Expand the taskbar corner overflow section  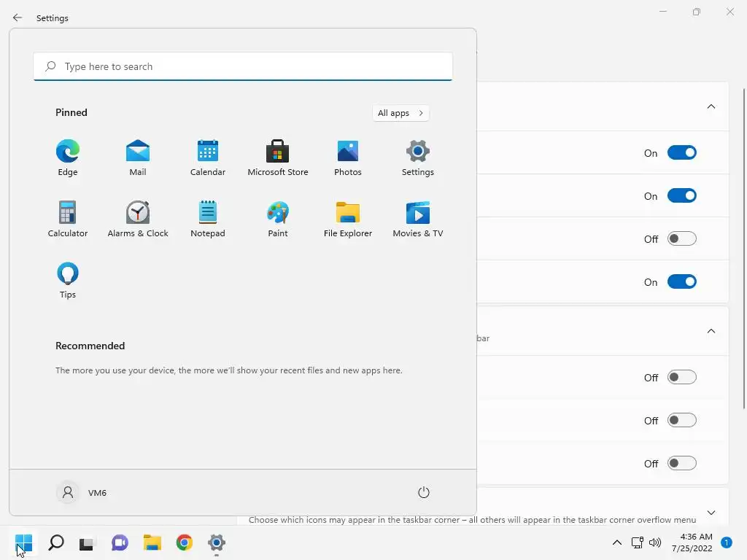click(x=711, y=513)
